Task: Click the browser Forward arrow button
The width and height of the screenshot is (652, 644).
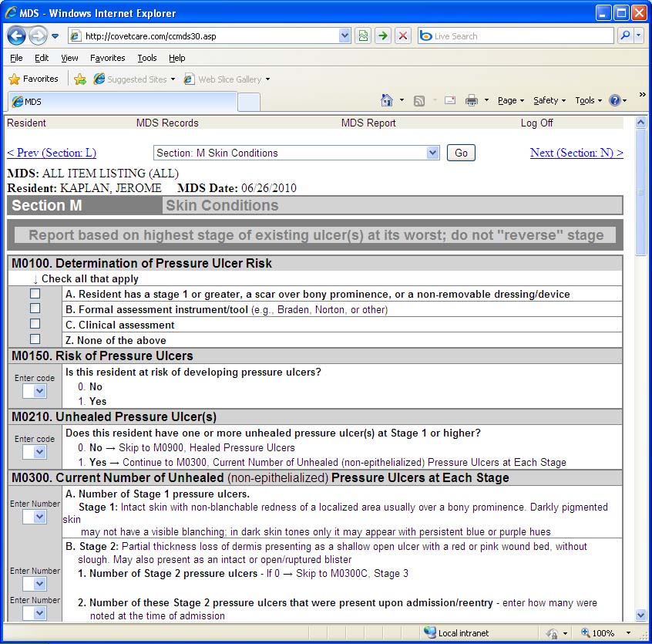Action: point(38,36)
